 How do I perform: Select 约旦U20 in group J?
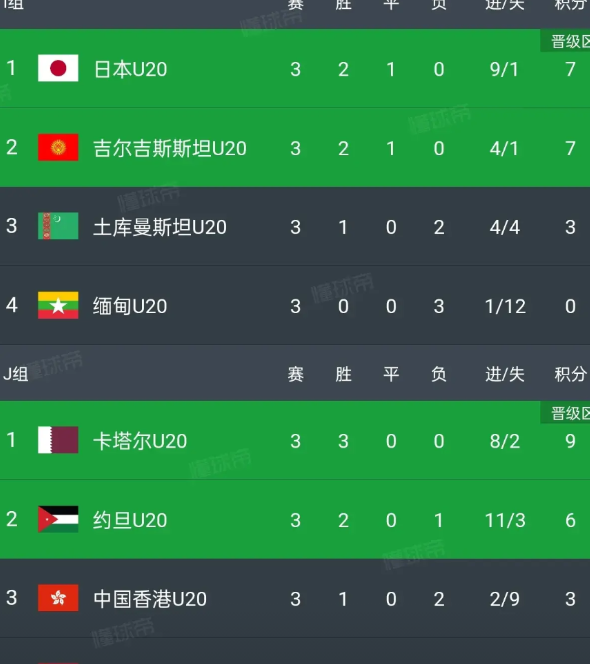(130, 520)
